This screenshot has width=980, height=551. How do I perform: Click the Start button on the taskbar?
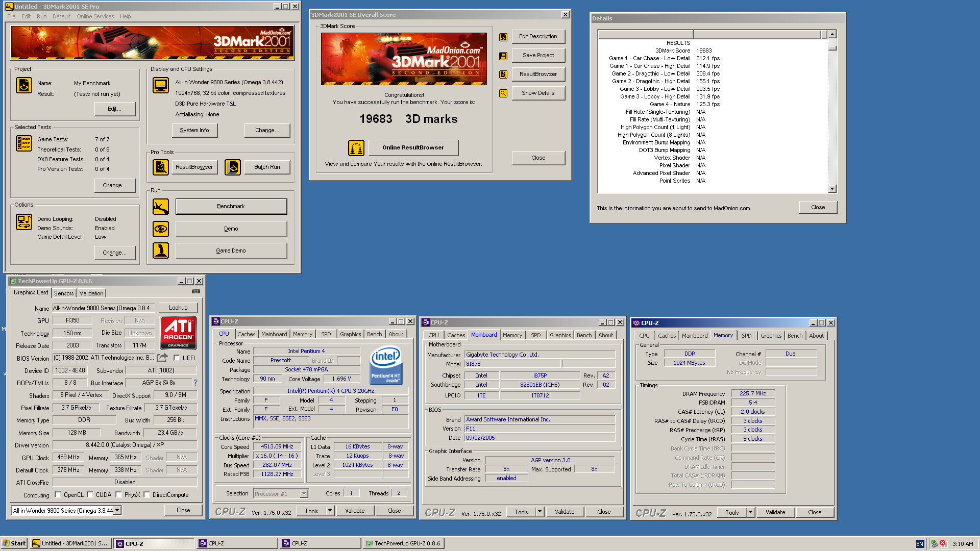tap(14, 543)
